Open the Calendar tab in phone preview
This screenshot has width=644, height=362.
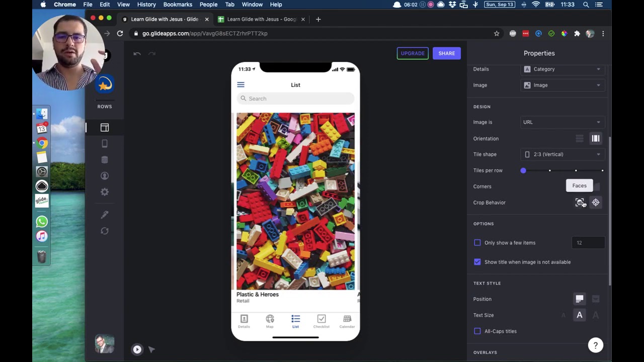point(347,321)
